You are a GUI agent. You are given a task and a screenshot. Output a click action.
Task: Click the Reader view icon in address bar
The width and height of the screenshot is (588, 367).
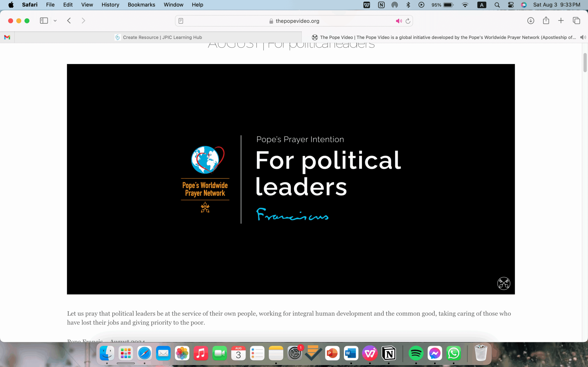(181, 21)
